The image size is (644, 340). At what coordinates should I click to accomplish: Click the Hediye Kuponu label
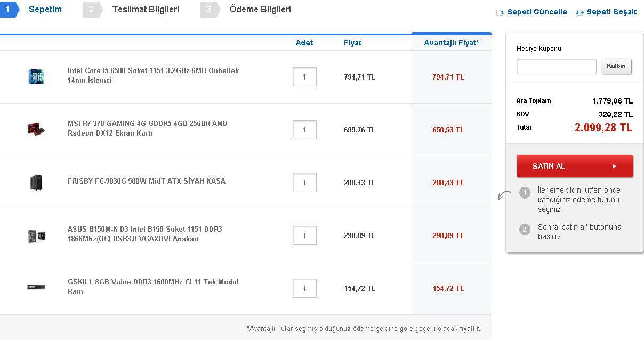pyautogui.click(x=540, y=49)
